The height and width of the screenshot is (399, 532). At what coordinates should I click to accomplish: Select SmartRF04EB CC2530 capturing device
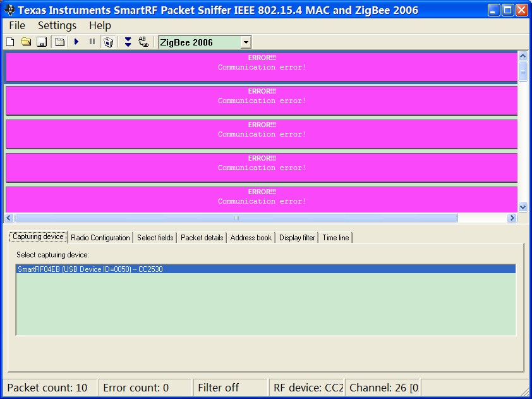[x=265, y=269]
